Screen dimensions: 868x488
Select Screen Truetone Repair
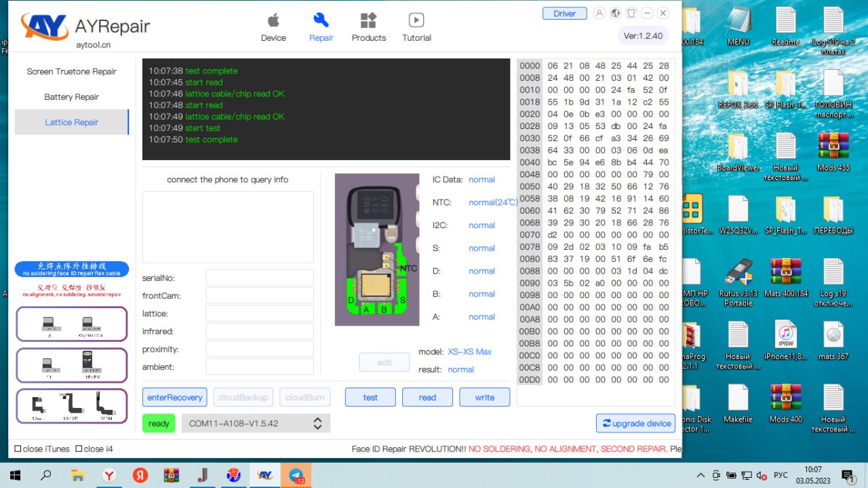[x=71, y=71]
